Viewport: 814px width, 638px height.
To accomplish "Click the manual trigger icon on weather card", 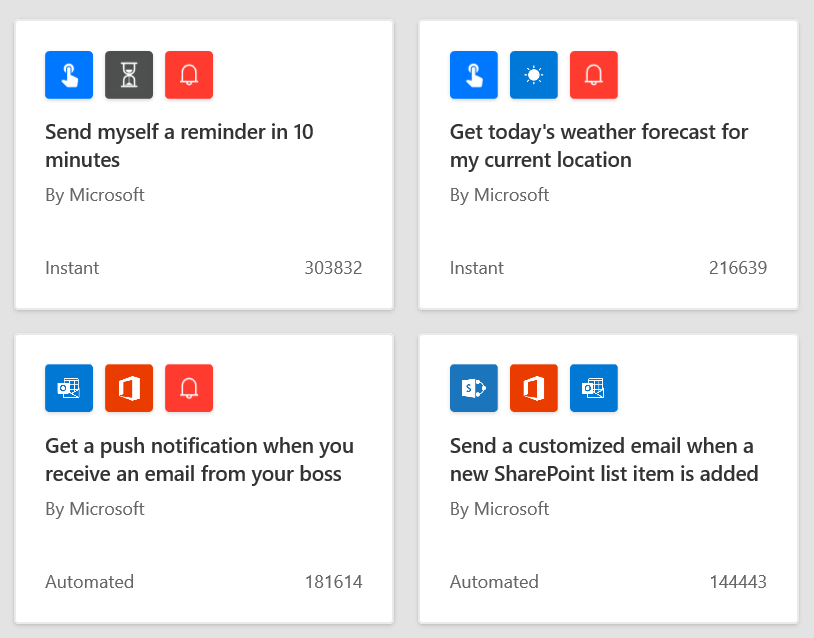I will pyautogui.click(x=474, y=75).
